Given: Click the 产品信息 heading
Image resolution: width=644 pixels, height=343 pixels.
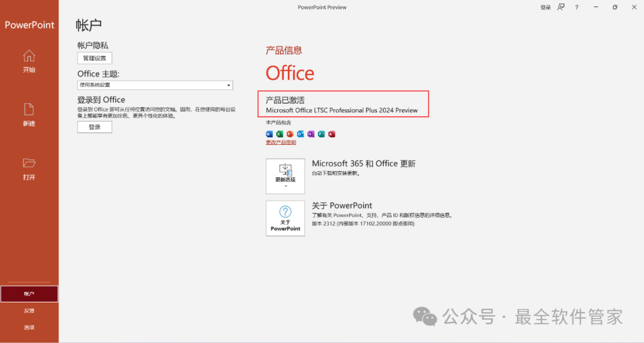Looking at the screenshot, I should (284, 51).
